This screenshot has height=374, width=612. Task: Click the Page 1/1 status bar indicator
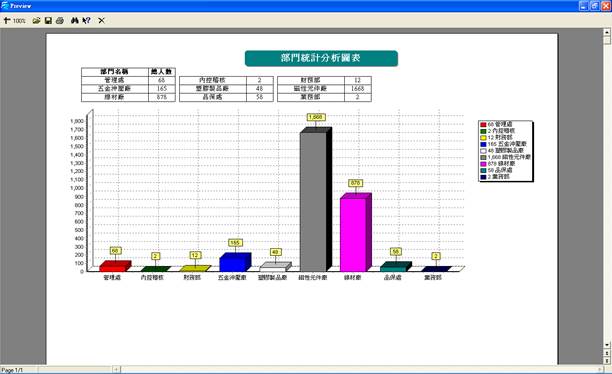[12, 370]
